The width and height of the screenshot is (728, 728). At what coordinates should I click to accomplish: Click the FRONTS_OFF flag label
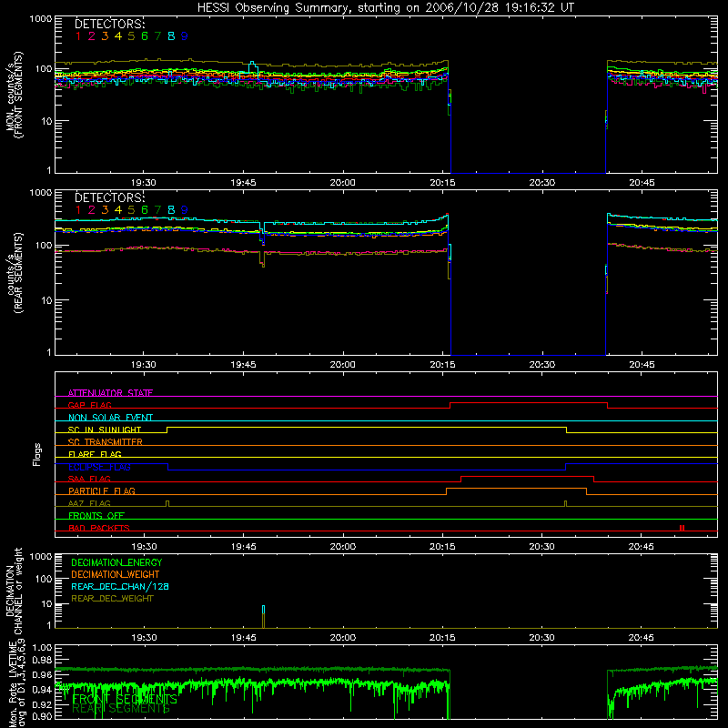pyautogui.click(x=96, y=515)
